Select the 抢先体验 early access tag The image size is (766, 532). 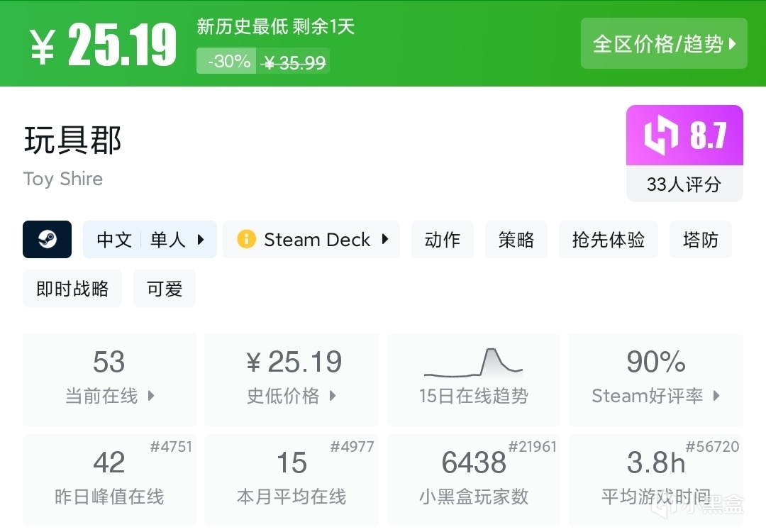click(x=609, y=240)
